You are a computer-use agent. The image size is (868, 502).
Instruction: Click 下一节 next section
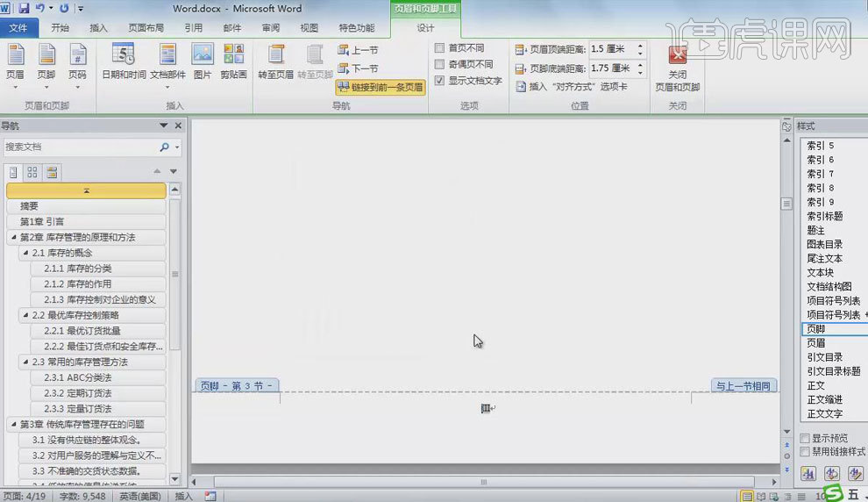(x=359, y=68)
